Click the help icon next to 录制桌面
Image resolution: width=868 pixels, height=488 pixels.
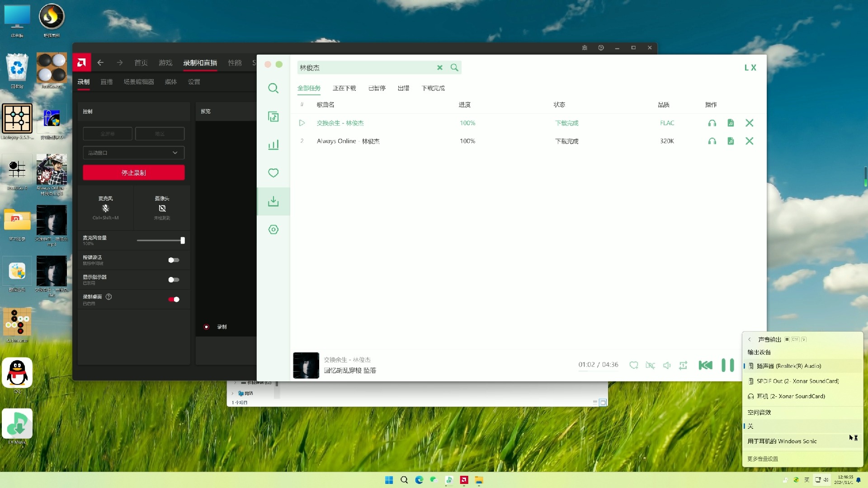(x=108, y=297)
